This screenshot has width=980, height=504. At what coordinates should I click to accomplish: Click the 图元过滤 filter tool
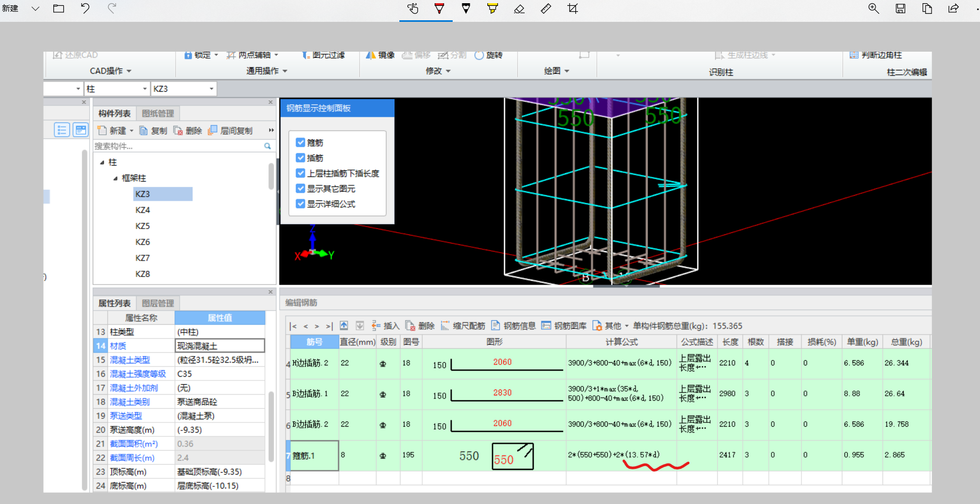(323, 55)
